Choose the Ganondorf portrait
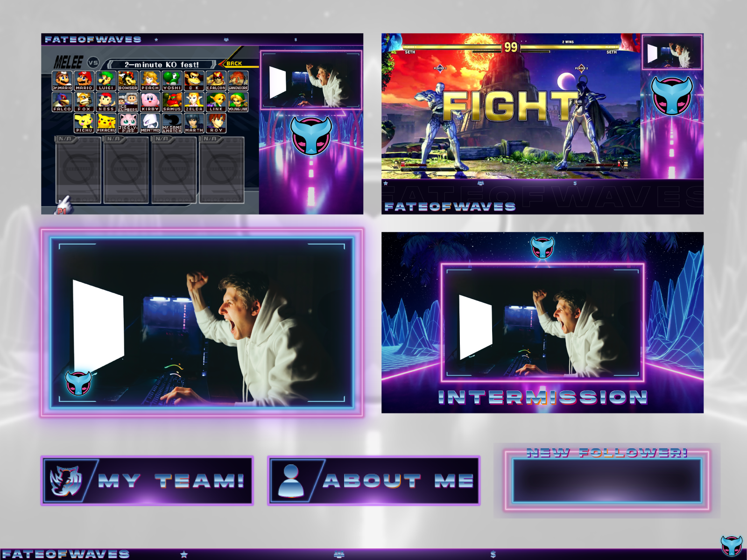Image resolution: width=747 pixels, height=560 pixels. coord(238,81)
